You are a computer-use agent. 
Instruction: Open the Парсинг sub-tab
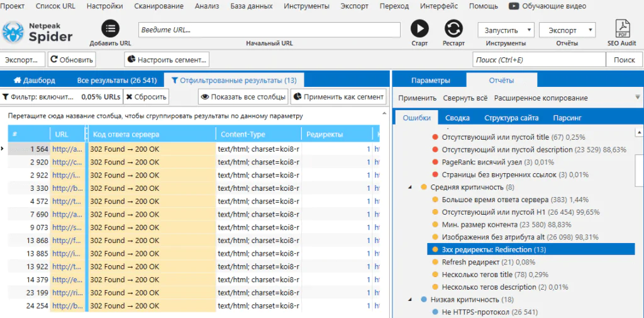(567, 118)
